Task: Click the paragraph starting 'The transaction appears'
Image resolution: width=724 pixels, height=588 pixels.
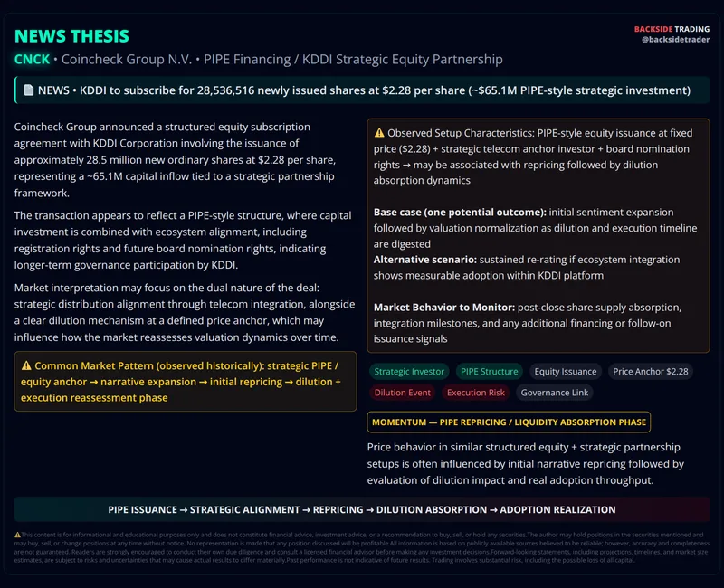Action: tap(183, 240)
